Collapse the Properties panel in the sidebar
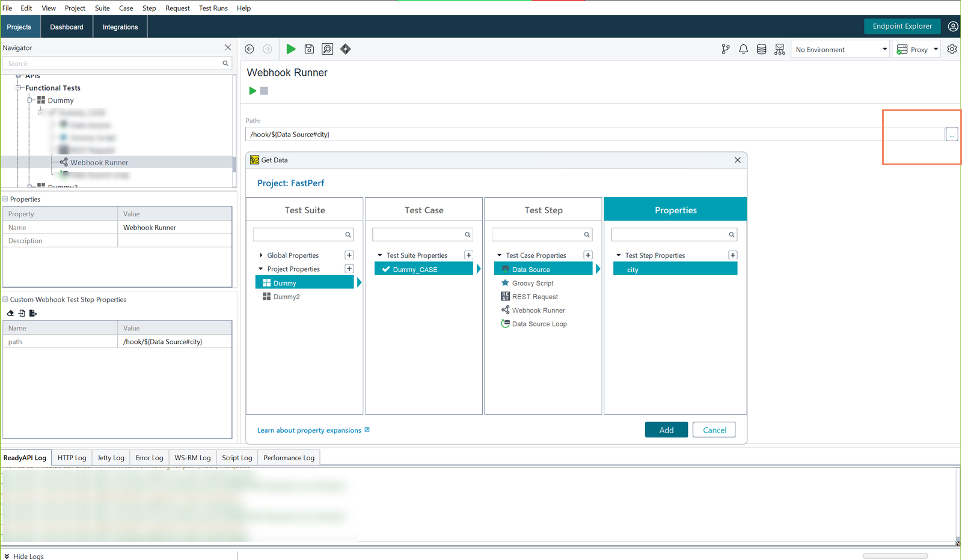This screenshot has width=962, height=560. [x=5, y=199]
